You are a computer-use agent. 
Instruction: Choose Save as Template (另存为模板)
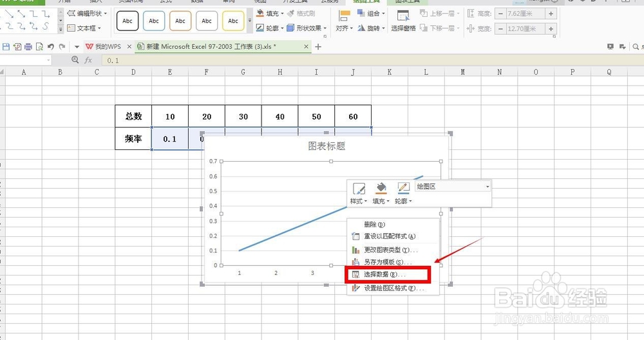pos(393,262)
